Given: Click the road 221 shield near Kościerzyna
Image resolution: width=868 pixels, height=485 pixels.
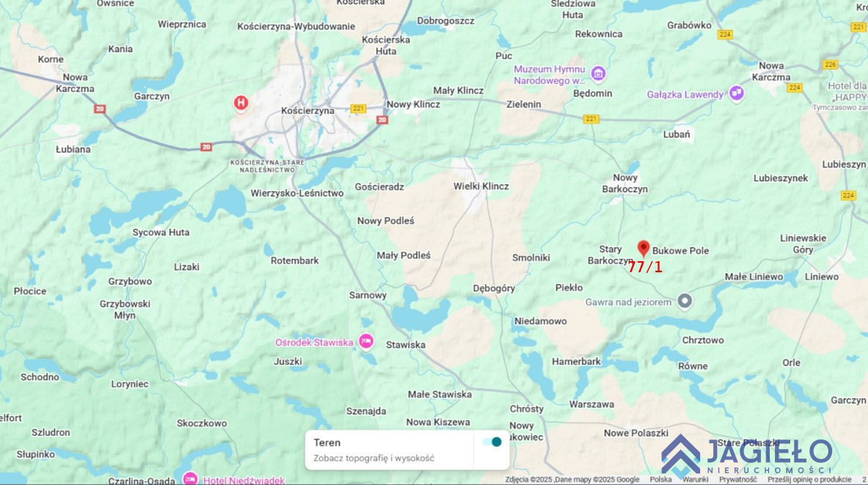Looking at the screenshot, I should pos(358,108).
